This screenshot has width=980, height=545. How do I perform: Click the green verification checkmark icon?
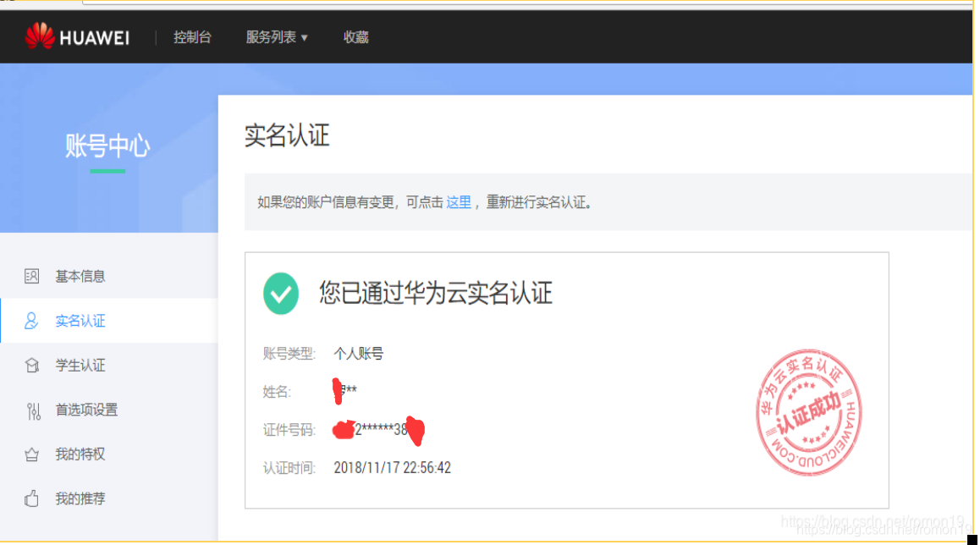[281, 293]
